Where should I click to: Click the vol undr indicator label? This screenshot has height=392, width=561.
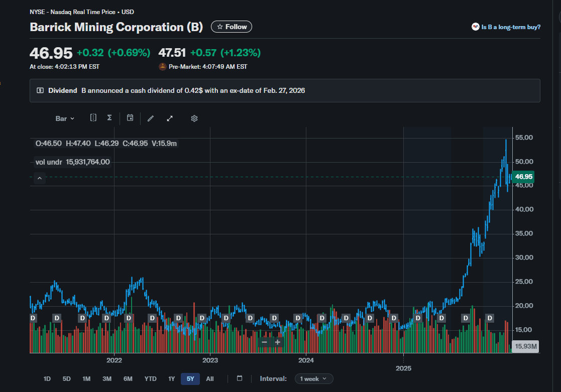click(73, 162)
